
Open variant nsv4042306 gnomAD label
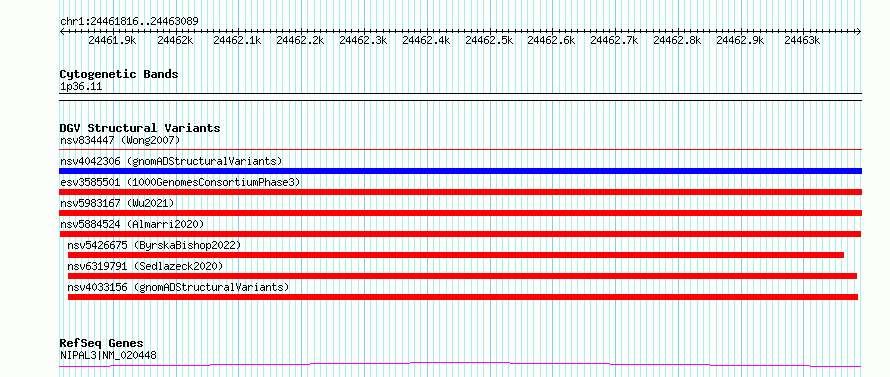click(171, 161)
